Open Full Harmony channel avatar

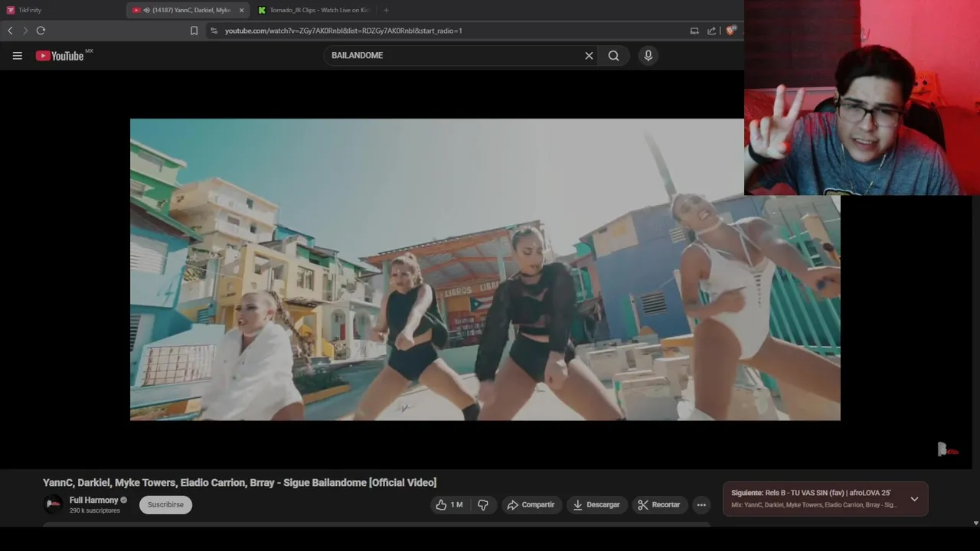54,504
